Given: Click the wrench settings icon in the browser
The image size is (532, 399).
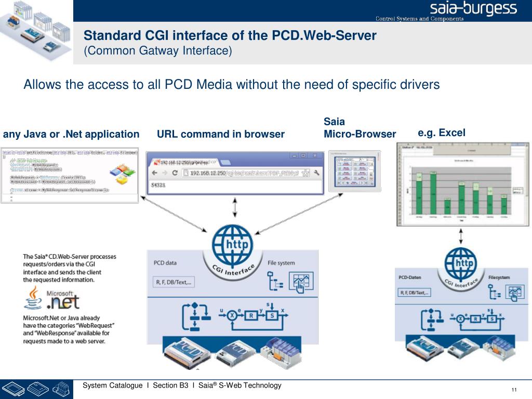Looking at the screenshot, I should coord(316,172).
